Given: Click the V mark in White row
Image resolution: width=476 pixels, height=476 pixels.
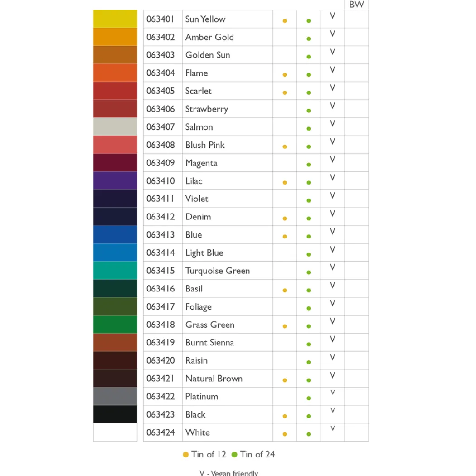Looking at the screenshot, I should point(333,428).
